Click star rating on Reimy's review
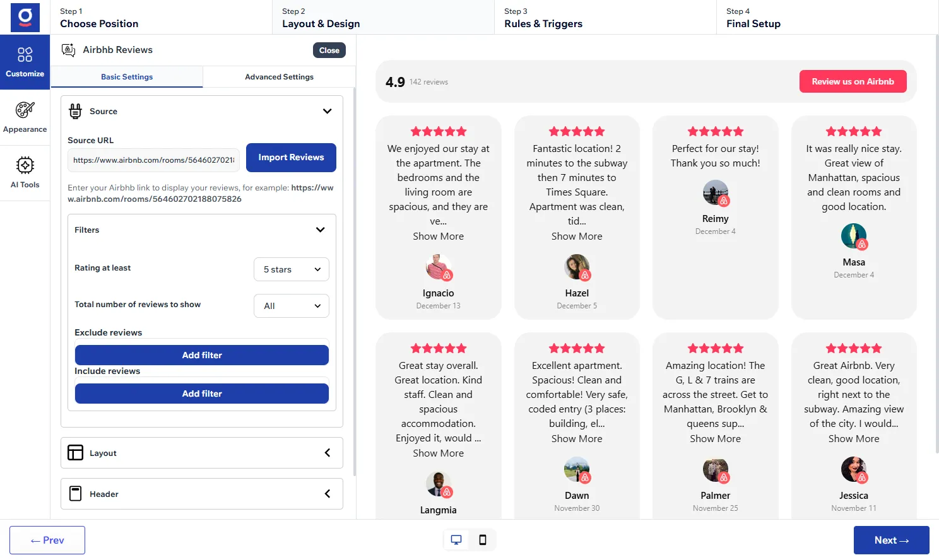939x560 pixels. (716, 131)
